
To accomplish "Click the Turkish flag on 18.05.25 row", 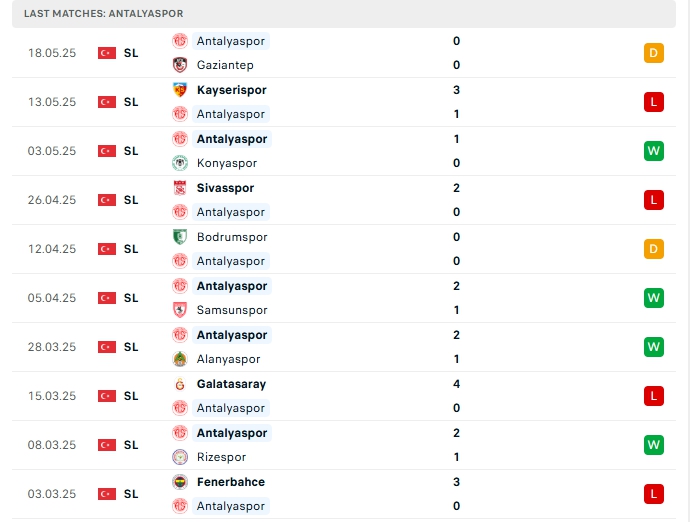I will tap(107, 53).
